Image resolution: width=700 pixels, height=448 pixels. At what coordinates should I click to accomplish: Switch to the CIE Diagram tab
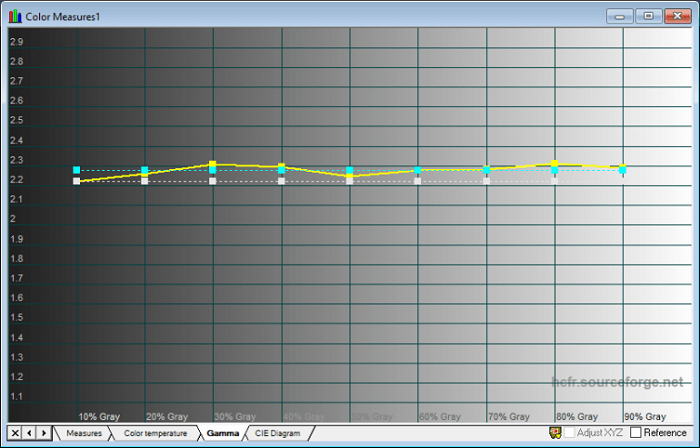coord(277,433)
